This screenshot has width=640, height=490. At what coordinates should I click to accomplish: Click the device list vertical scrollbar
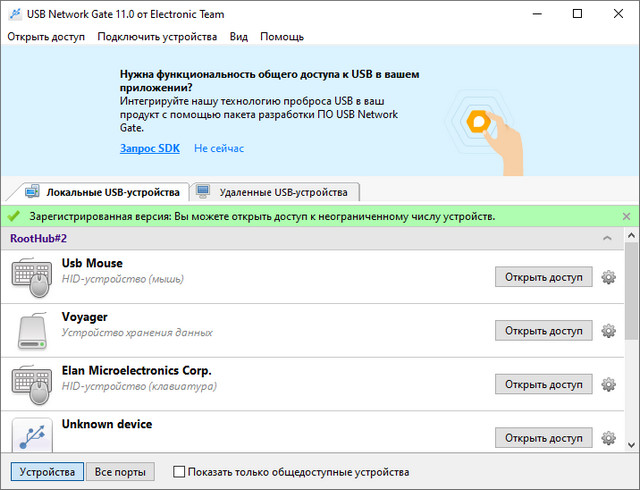tap(631, 300)
